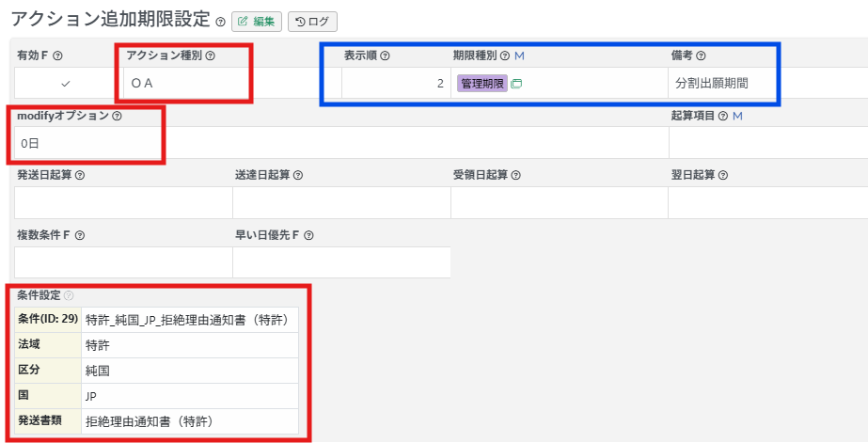This screenshot has width=868, height=443.
Task: Click help icon next to 有効F
Action: pos(58,56)
